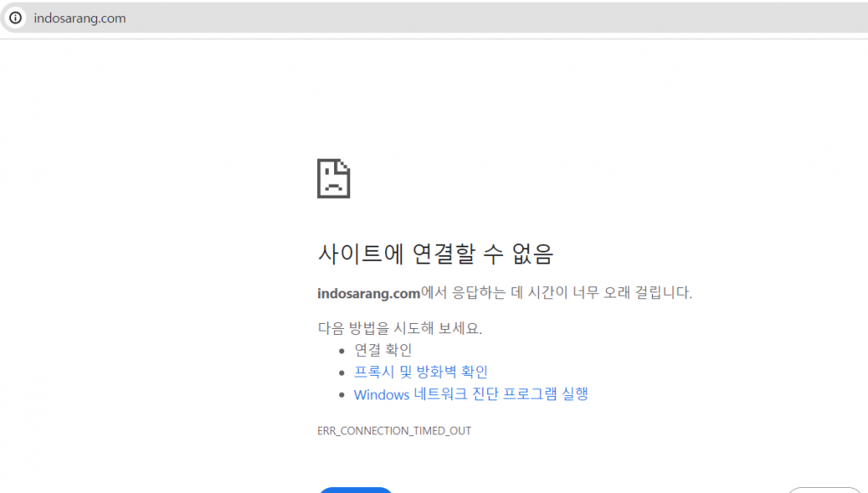Click the '사이트에 연결할 수 없음' heading

coord(435,253)
